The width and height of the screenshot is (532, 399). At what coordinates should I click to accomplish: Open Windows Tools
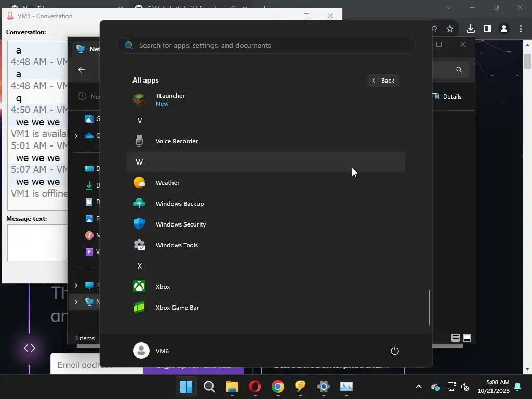pyautogui.click(x=265, y=245)
